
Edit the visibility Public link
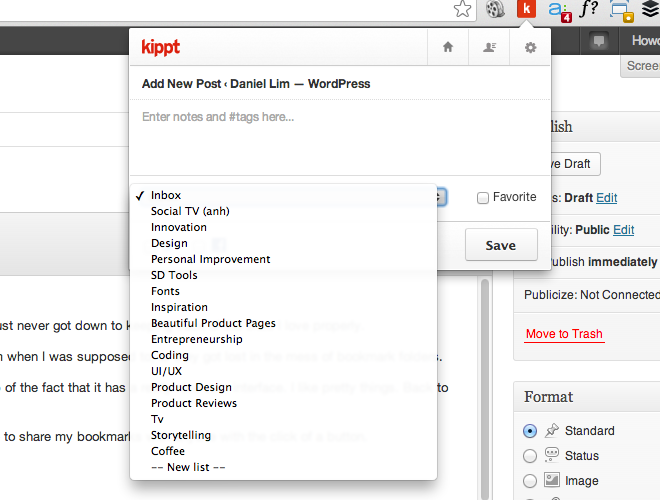point(623,230)
